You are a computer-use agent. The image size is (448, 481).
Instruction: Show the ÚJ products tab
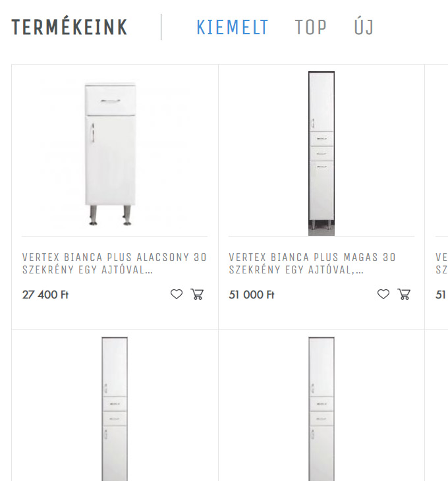pyautogui.click(x=364, y=26)
